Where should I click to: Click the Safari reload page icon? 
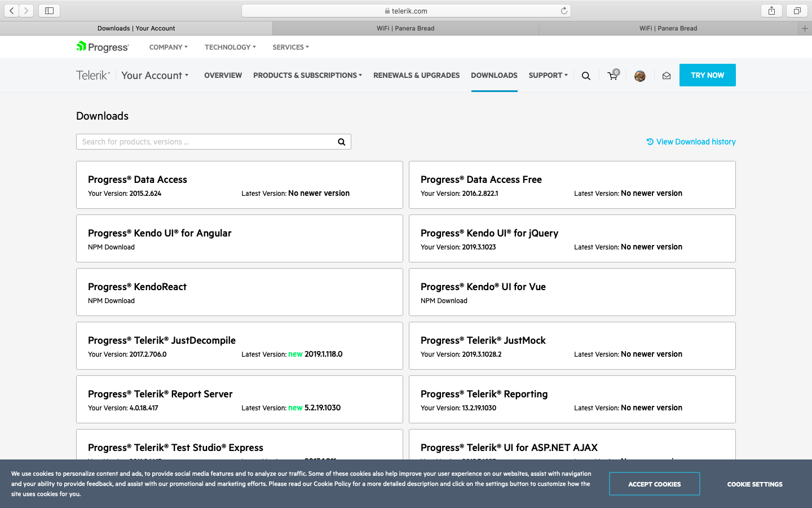point(563,11)
